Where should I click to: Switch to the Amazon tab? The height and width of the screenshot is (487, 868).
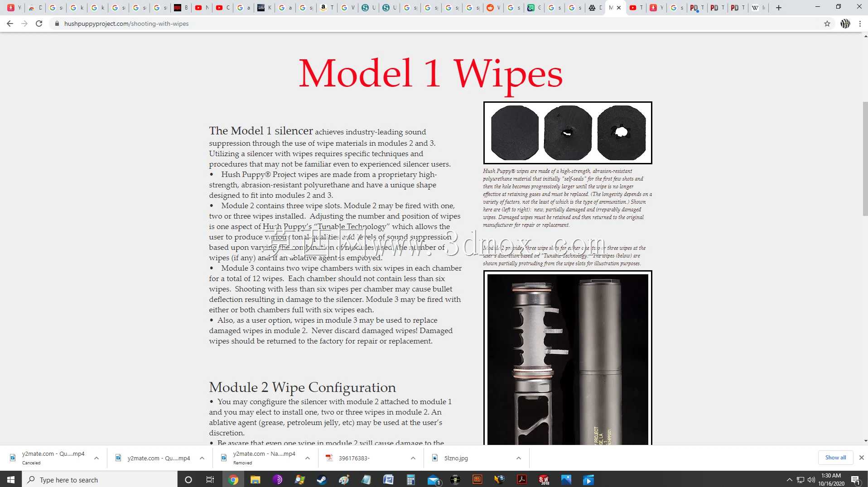tap(327, 8)
